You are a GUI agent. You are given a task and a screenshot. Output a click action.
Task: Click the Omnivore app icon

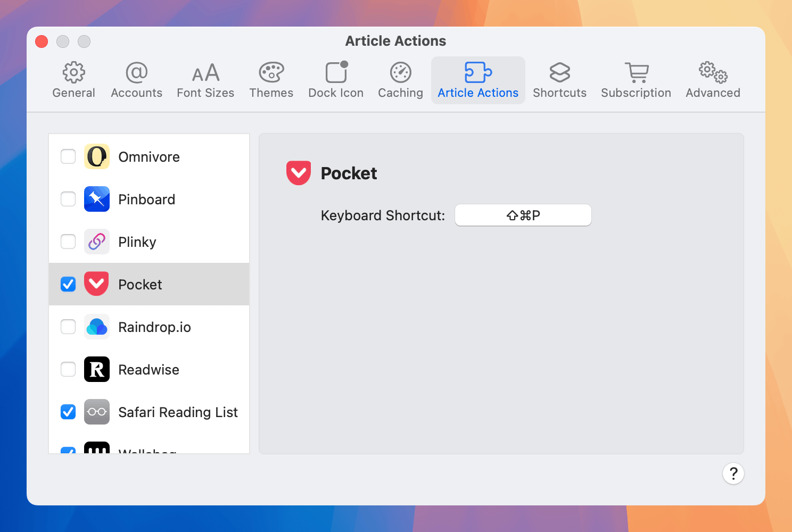97,156
